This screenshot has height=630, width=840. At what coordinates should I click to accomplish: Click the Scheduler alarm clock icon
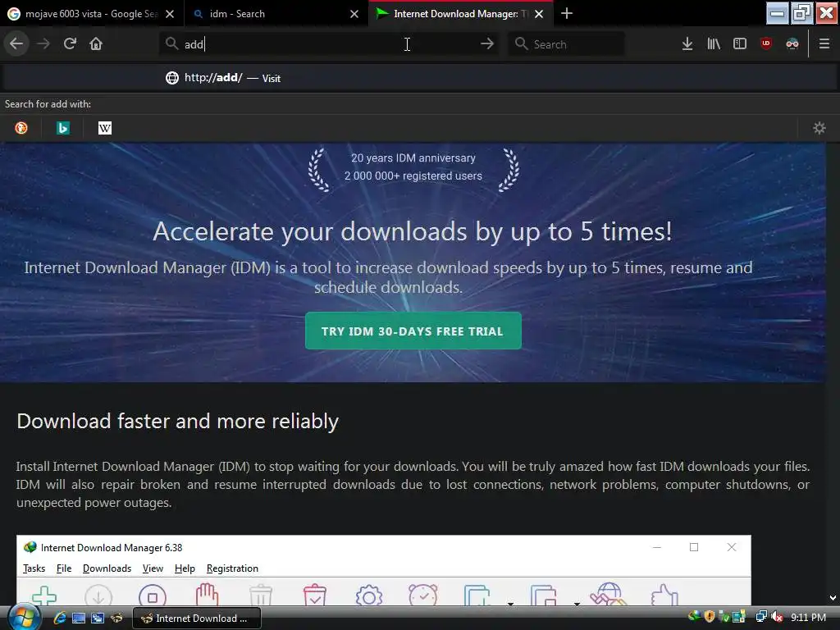[422, 595]
